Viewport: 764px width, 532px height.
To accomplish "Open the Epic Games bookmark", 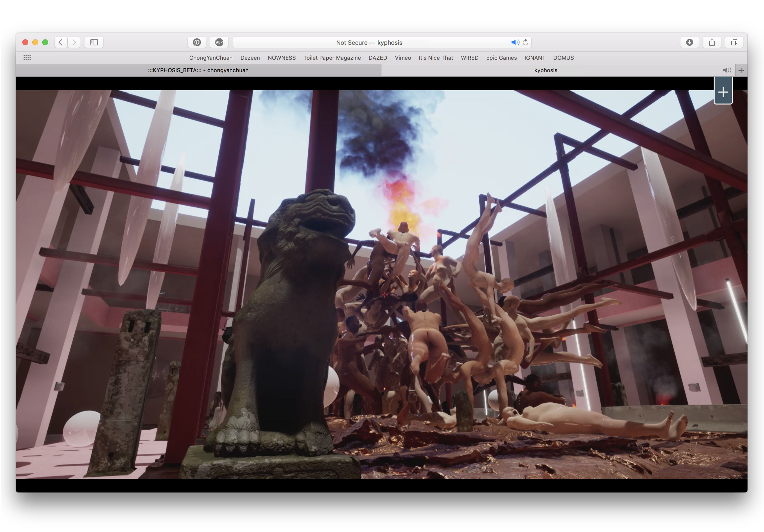I will 501,57.
